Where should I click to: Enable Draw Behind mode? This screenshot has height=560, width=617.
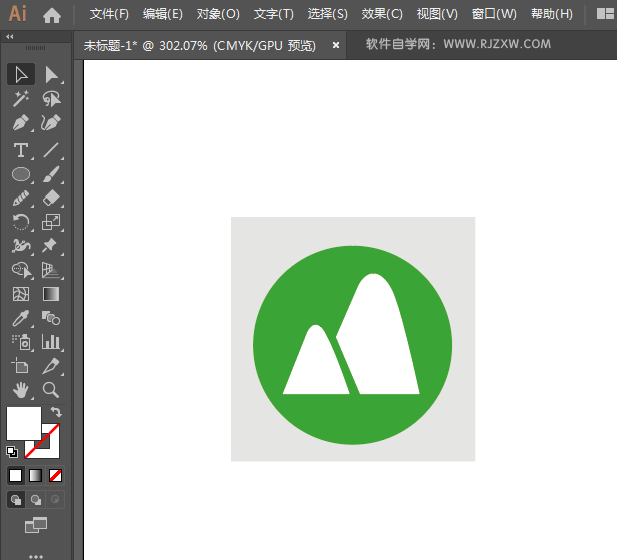[x=36, y=500]
